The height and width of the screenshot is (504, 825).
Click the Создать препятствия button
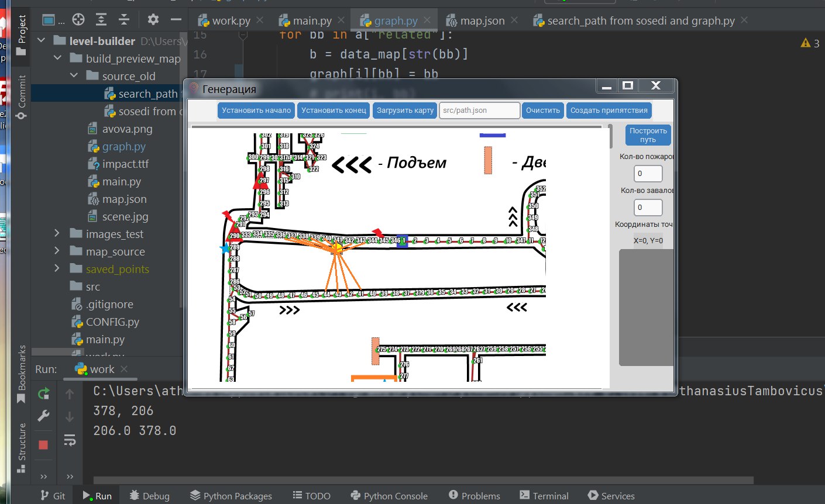[609, 111]
